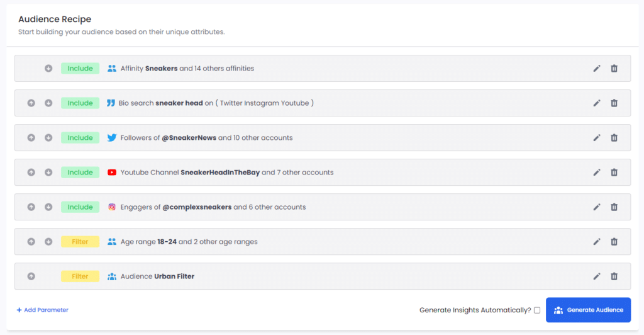This screenshot has height=335, width=644.
Task: Edit the Youtube Channel SneakerHeadInTheBay parameter
Action: (x=597, y=173)
